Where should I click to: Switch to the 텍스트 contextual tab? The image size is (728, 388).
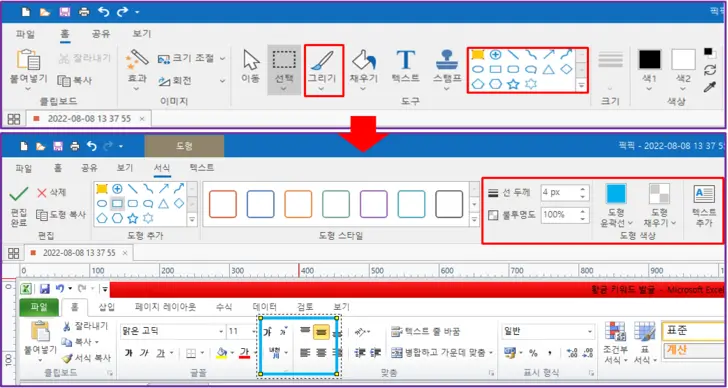[x=202, y=168]
